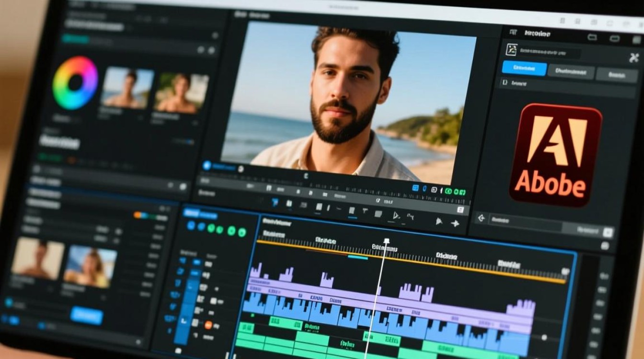This screenshot has height=359, width=644.
Task: Select the middle gray tab in the right panel
Action: click(x=571, y=72)
